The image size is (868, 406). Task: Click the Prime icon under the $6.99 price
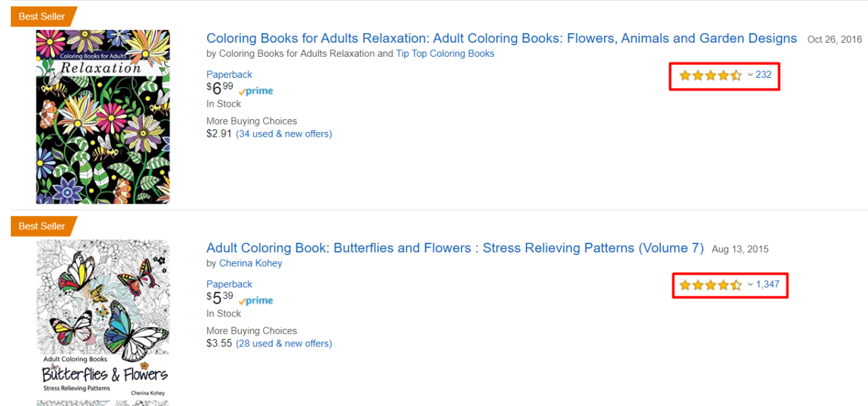pyautogui.click(x=256, y=90)
